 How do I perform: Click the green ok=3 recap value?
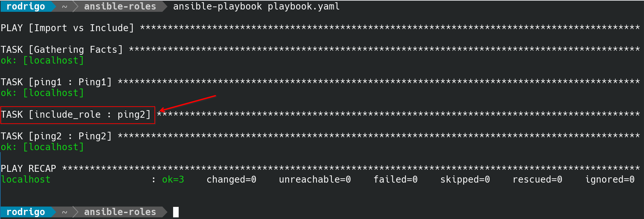(173, 180)
